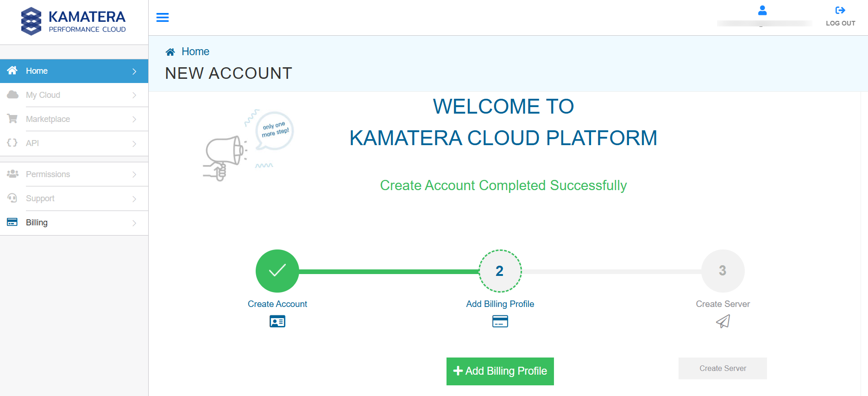
Task: Expand the Permissions chevron
Action: 134,174
